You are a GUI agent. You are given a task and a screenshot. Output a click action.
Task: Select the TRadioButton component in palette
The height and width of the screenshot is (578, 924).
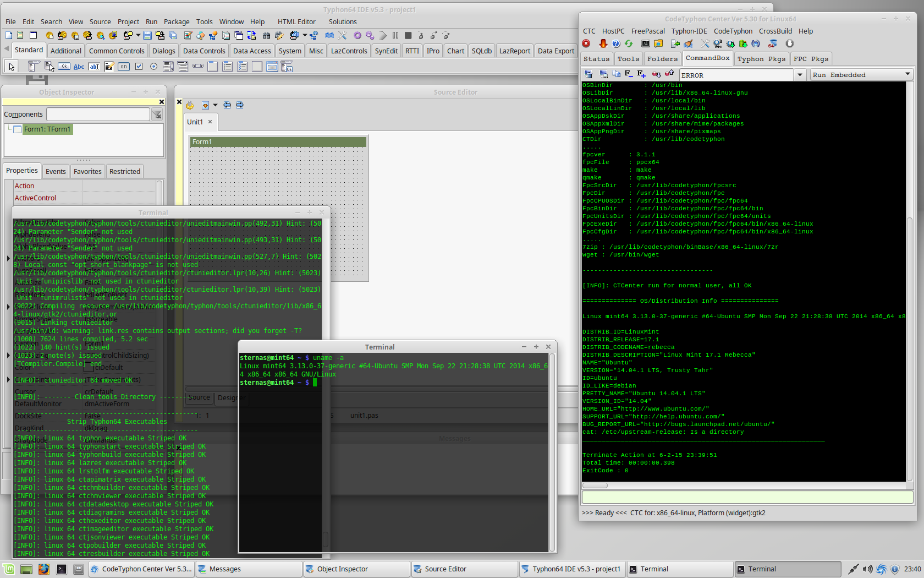[x=153, y=67]
